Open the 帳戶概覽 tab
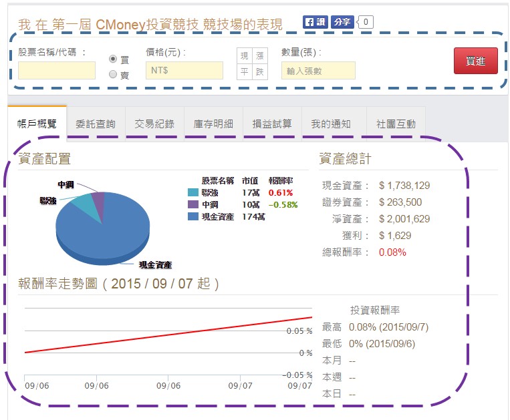The width and height of the screenshot is (510, 420). coord(37,124)
